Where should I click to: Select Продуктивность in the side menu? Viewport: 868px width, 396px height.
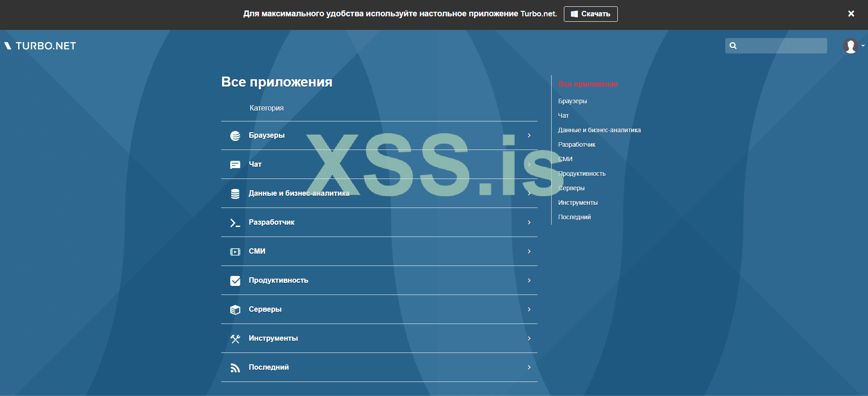coord(582,174)
